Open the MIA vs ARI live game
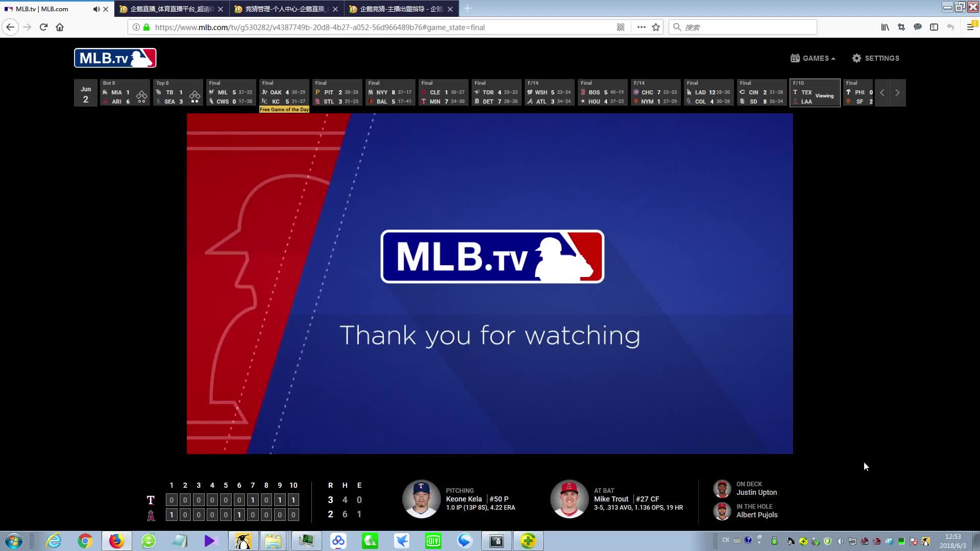 (x=125, y=93)
